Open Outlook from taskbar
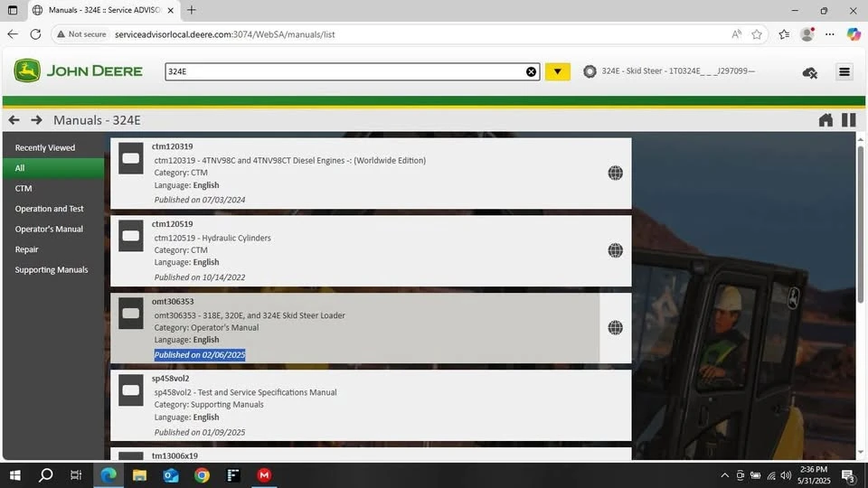The height and width of the screenshot is (488, 868). (171, 474)
